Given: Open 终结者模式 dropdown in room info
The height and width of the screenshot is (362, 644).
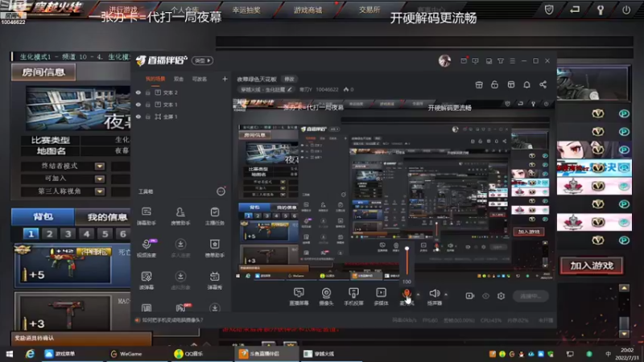Looking at the screenshot, I should point(99,167).
